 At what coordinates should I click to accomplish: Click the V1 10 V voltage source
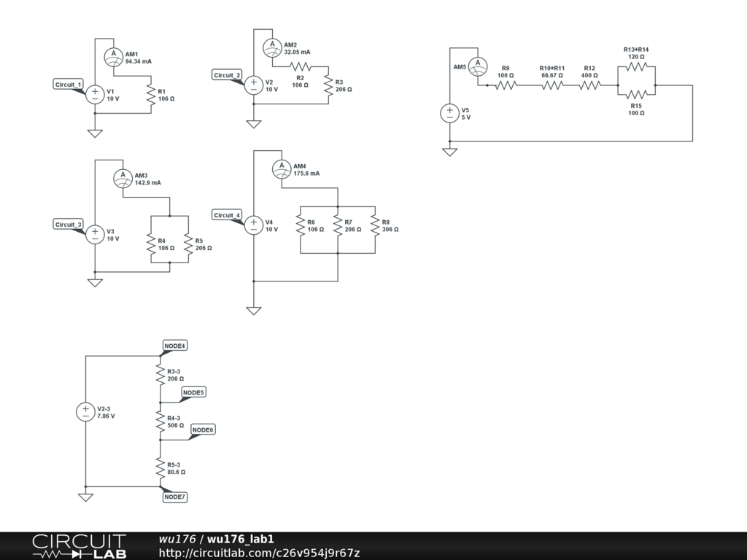(x=95, y=94)
